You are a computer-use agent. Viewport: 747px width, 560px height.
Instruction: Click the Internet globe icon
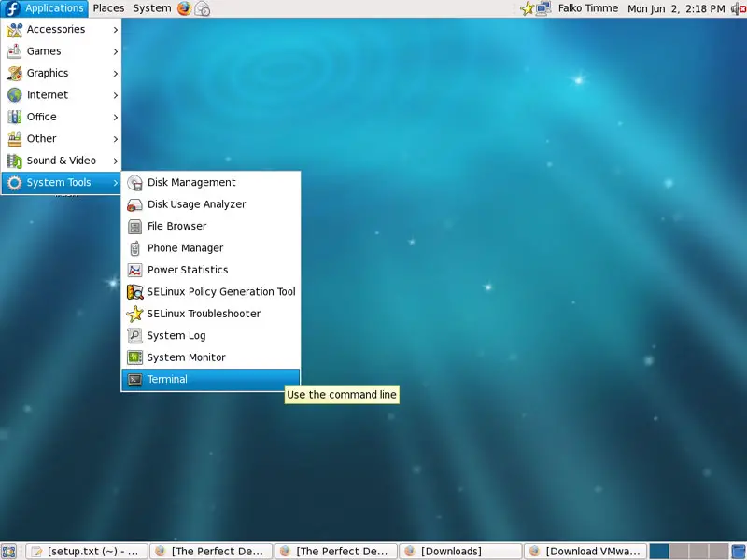(14, 95)
